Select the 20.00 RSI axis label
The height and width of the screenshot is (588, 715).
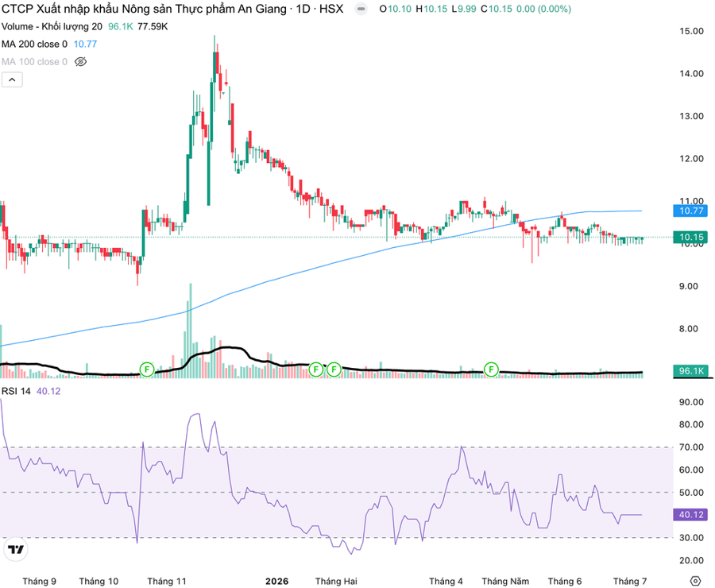(x=691, y=560)
